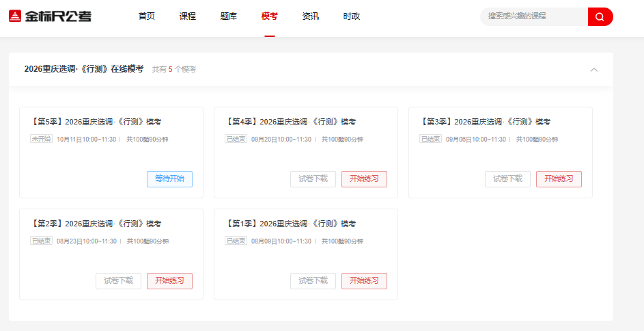This screenshot has width=644, height=331.
Task: Open the 时政 navigation tab
Action: pyautogui.click(x=352, y=16)
